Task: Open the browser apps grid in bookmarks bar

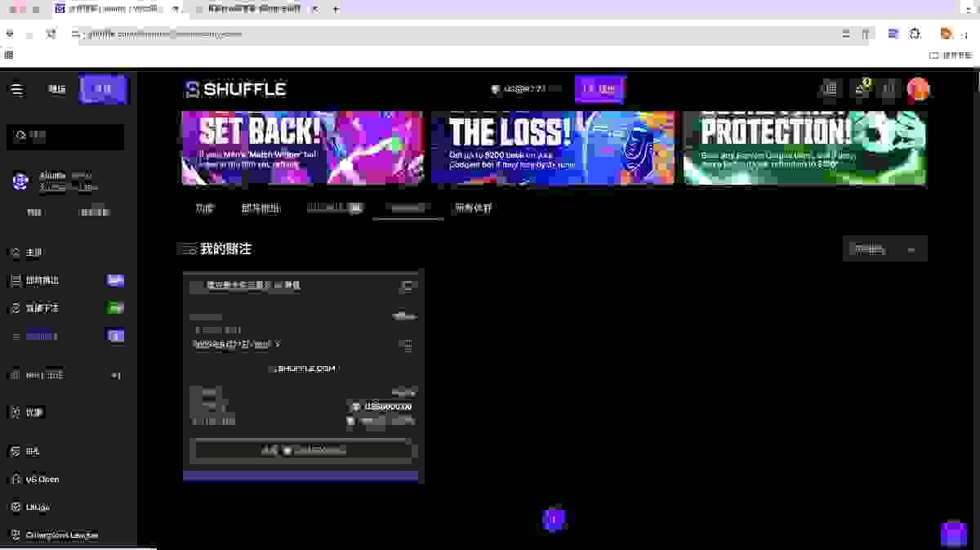Action: 10,55
